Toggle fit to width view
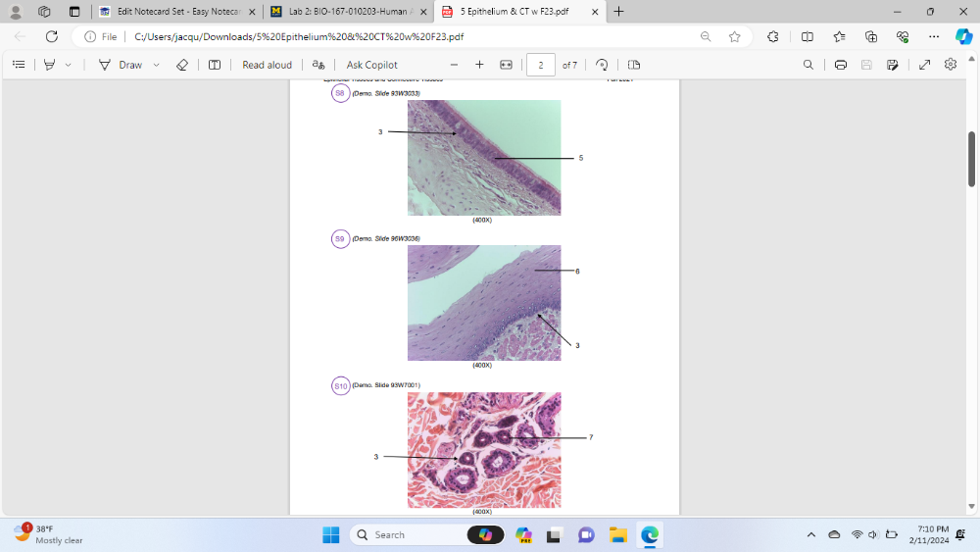Viewport: 980px width, 552px height. [506, 65]
